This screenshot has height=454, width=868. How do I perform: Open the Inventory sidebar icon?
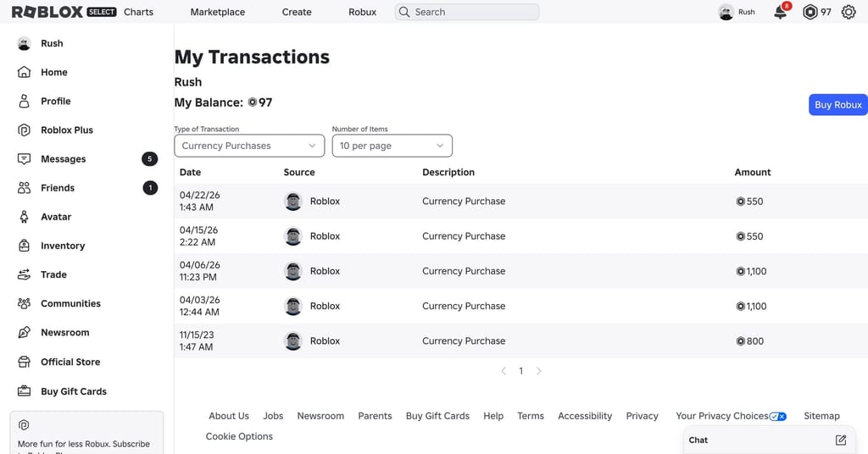pos(24,246)
